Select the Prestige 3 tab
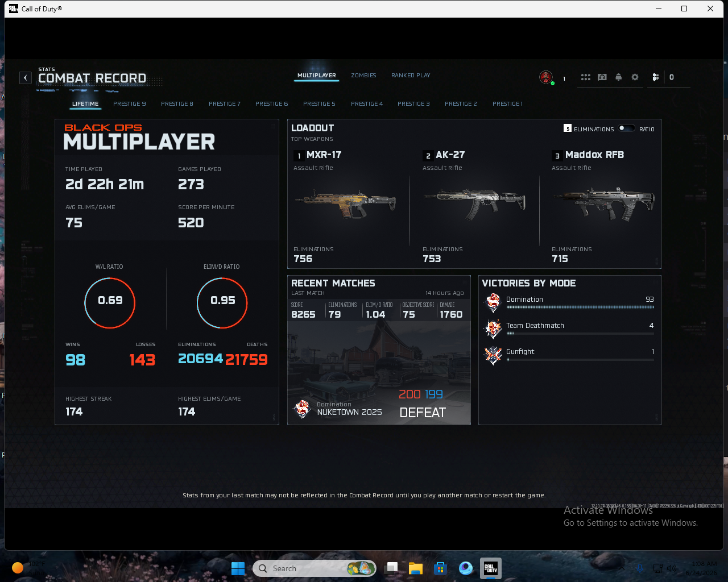Image resolution: width=728 pixels, height=582 pixels. coord(413,104)
